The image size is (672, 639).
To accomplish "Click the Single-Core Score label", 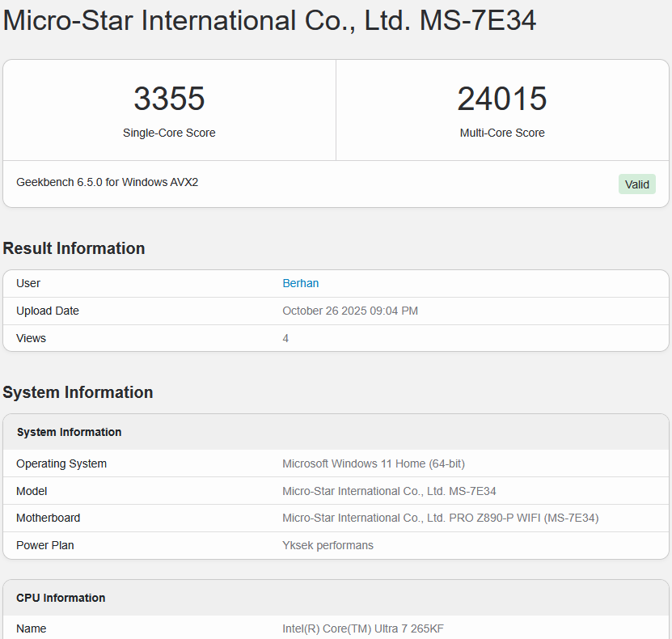I will [x=169, y=133].
